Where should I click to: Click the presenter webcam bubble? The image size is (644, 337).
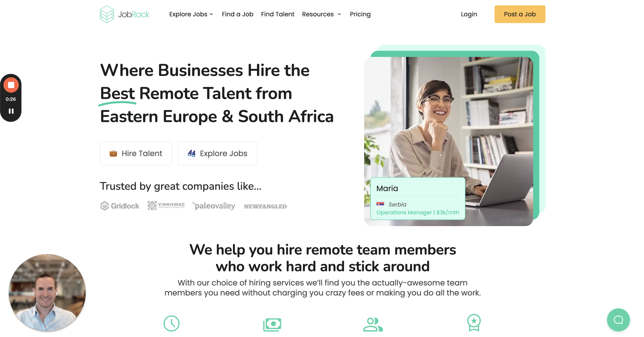tap(47, 292)
